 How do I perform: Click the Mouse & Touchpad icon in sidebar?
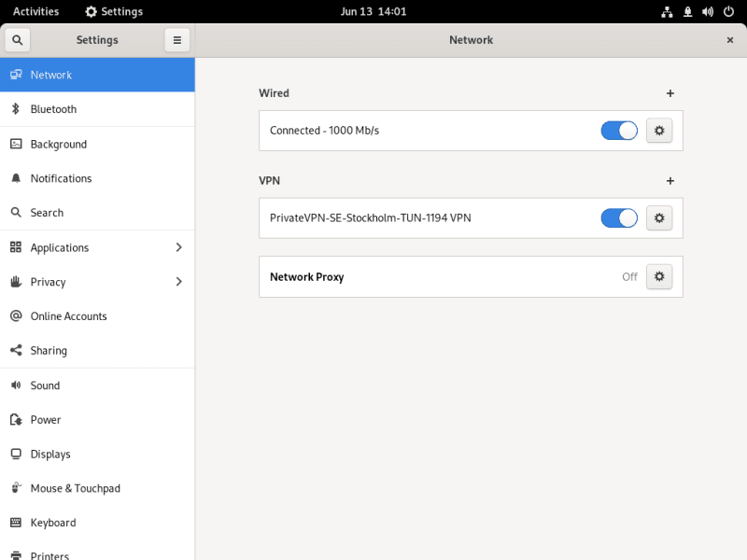coord(16,488)
